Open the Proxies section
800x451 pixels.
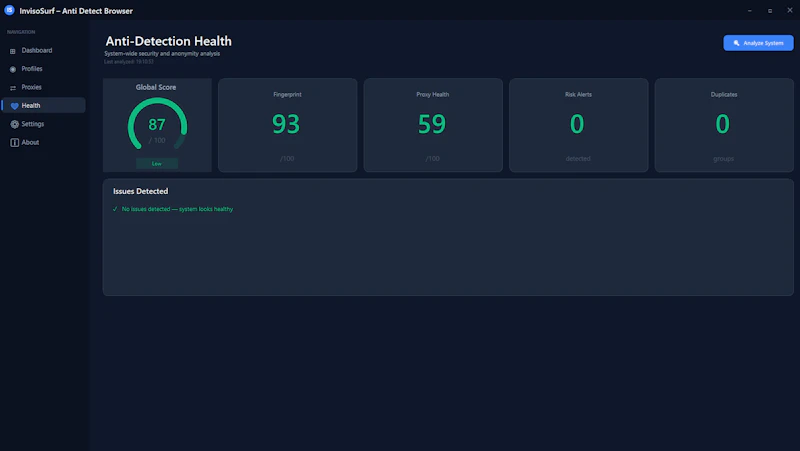tap(43, 87)
